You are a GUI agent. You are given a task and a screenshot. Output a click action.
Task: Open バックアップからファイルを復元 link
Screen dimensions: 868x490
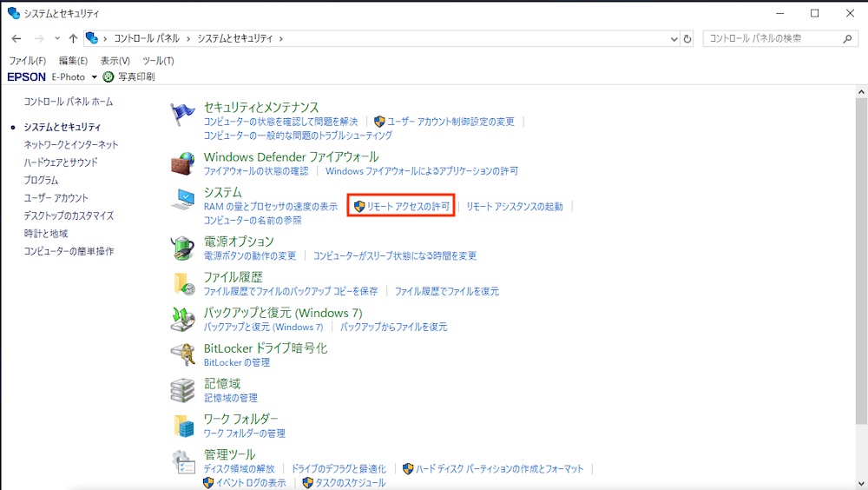tap(393, 327)
